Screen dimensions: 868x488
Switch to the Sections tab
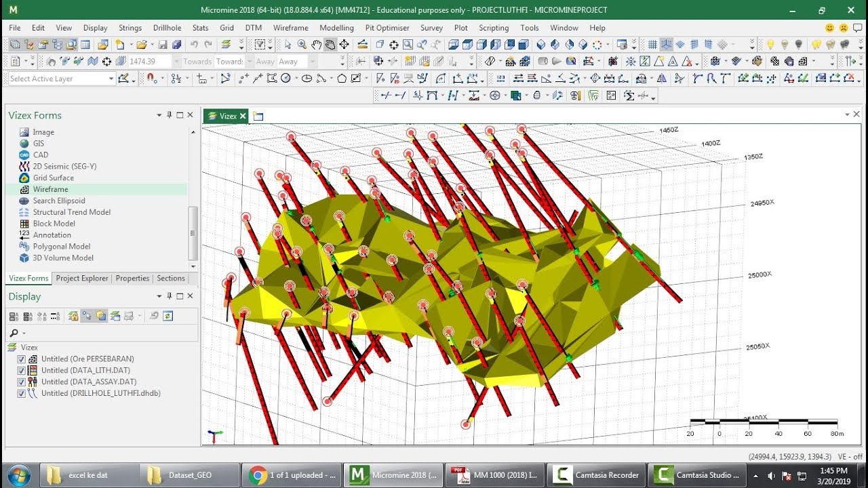[x=171, y=279]
